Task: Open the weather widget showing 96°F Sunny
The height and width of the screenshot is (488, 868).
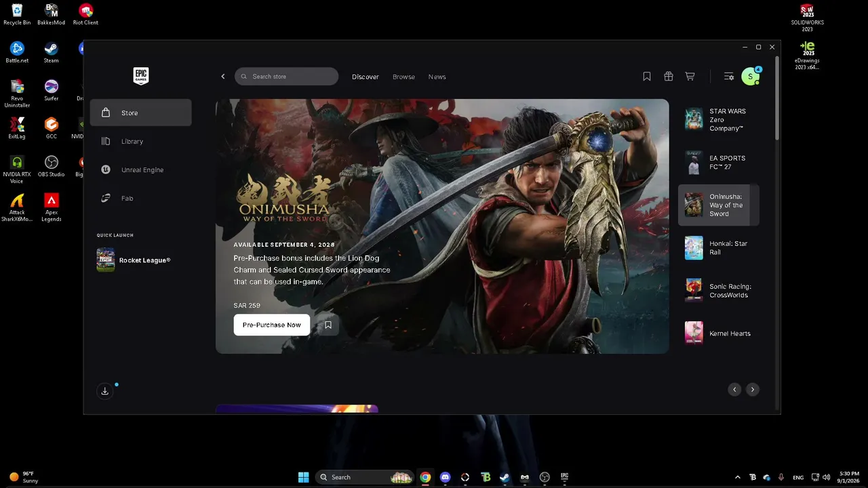Action: point(24,477)
